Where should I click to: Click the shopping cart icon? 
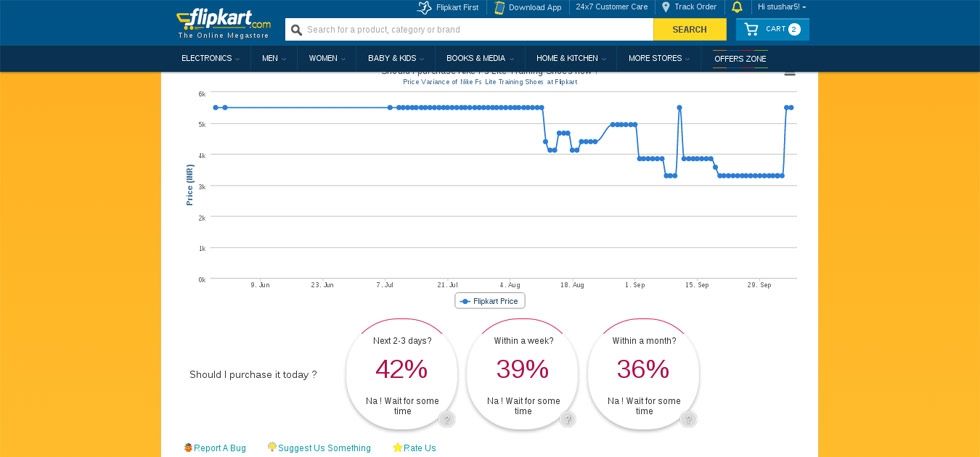[751, 29]
